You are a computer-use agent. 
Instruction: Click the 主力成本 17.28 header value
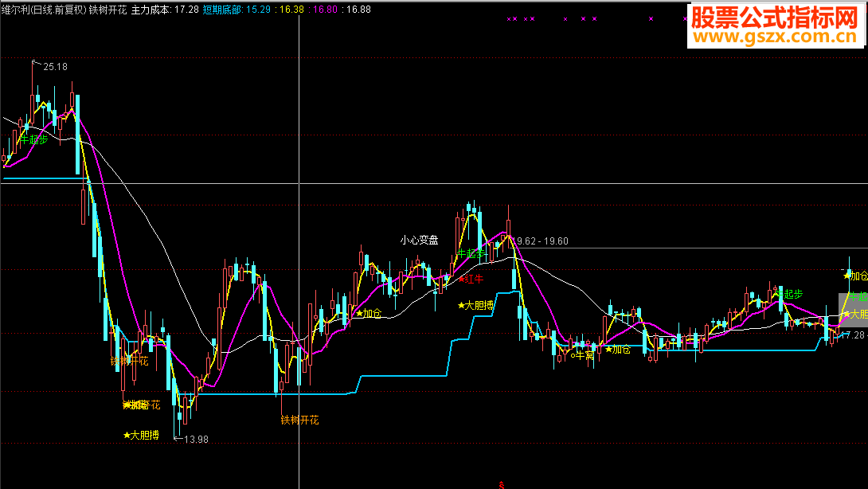[165, 10]
